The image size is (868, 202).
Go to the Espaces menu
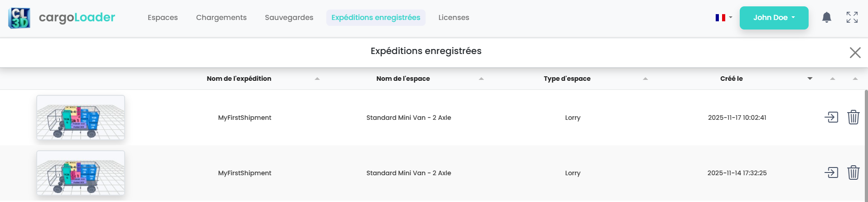pos(163,18)
